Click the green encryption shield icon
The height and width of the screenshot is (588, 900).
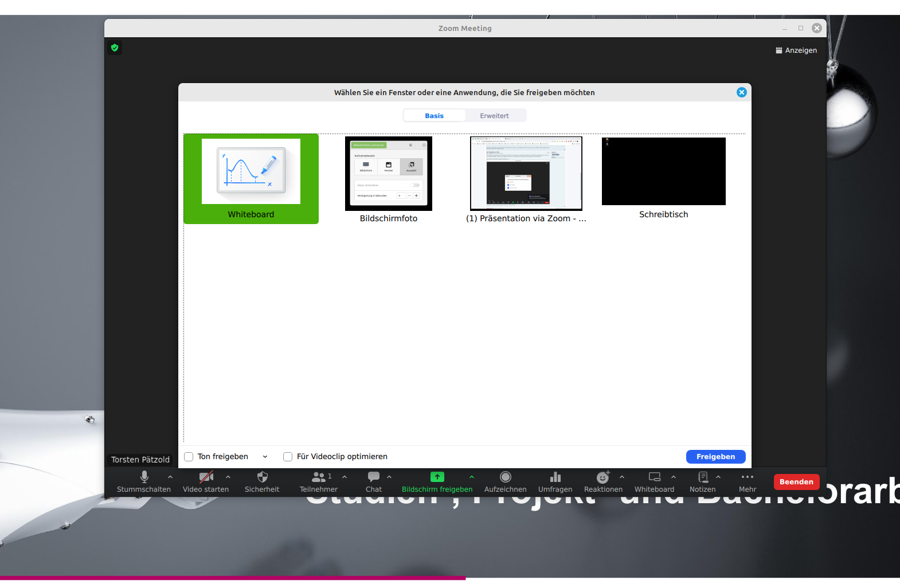[115, 48]
